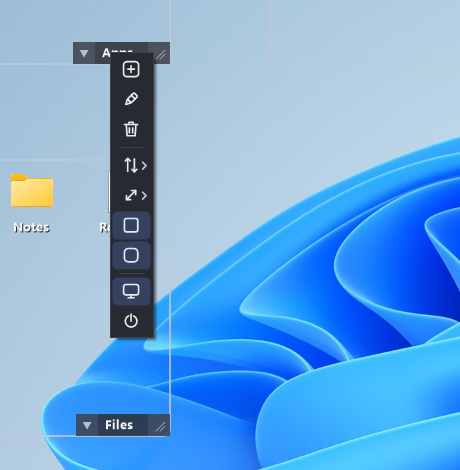This screenshot has width=460, height=470.
Task: Click the add new fence plus icon
Action: click(131, 69)
